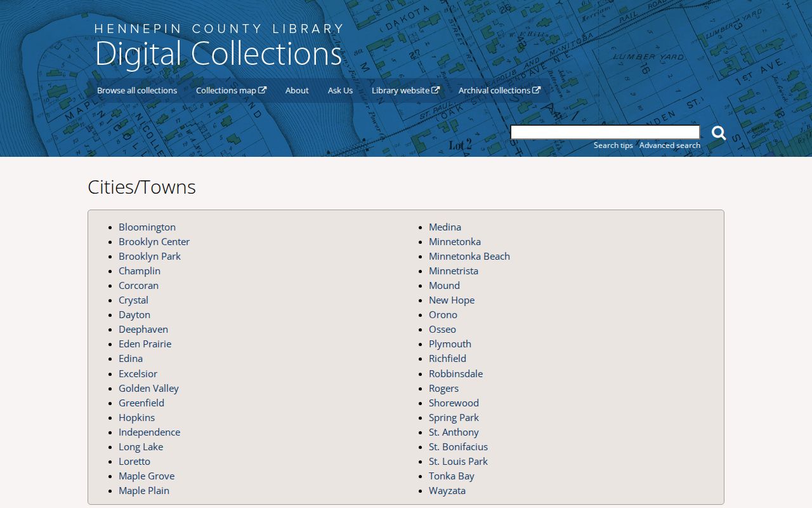The height and width of the screenshot is (508, 812).
Task: Open Browse all collections menu item
Action: coord(137,90)
